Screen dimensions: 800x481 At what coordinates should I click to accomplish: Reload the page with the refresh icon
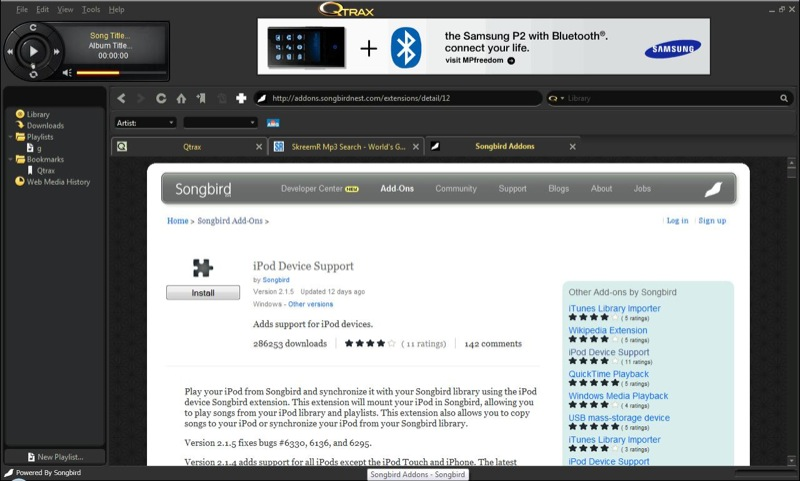pos(161,98)
